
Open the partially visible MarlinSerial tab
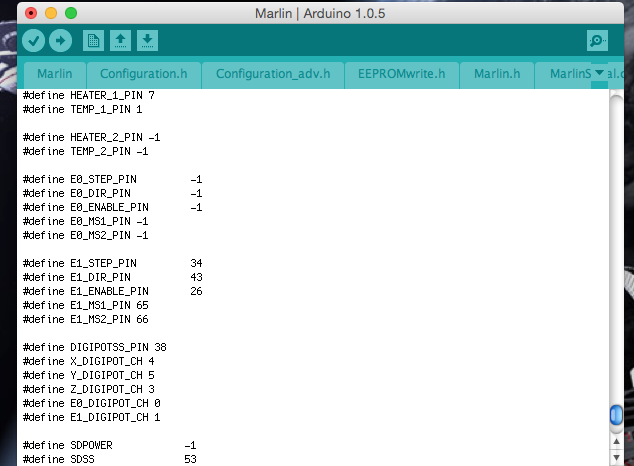(x=565, y=75)
